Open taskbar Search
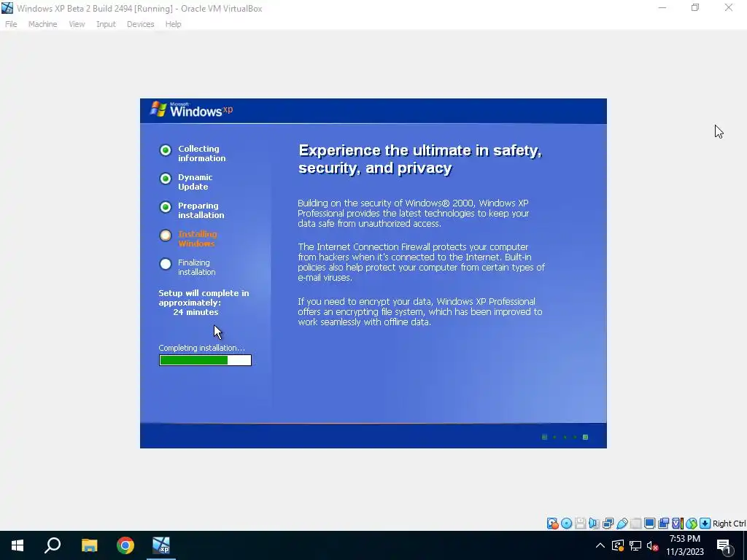The height and width of the screenshot is (560, 747). [53, 545]
